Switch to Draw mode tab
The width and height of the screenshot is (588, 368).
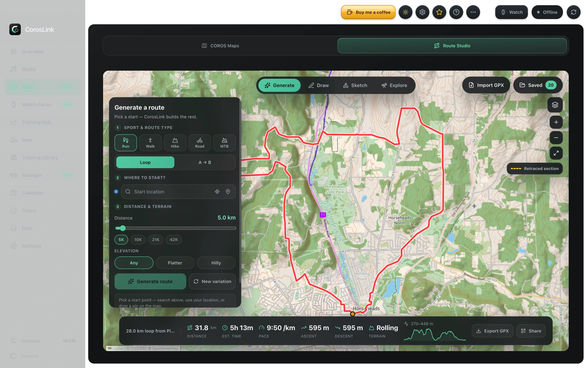[x=318, y=85]
